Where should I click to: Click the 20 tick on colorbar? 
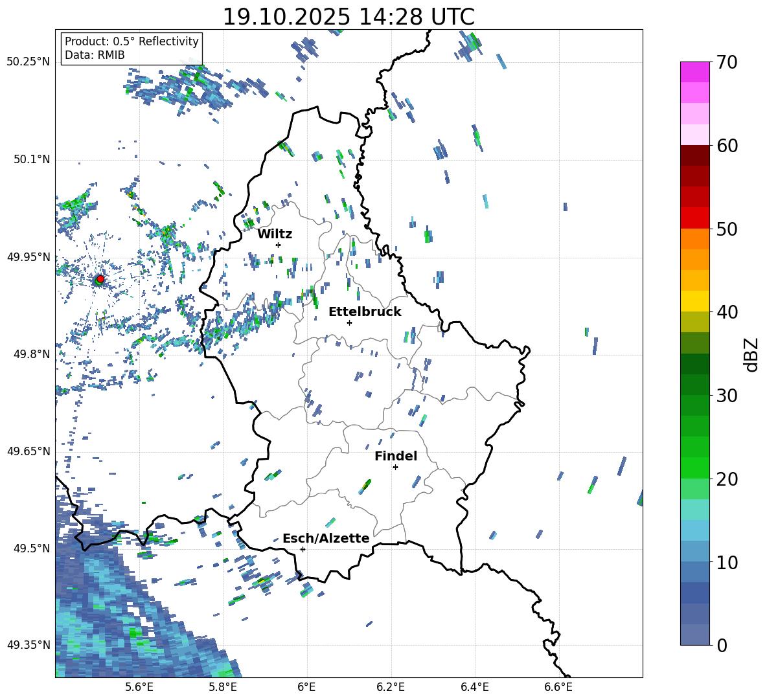[726, 479]
